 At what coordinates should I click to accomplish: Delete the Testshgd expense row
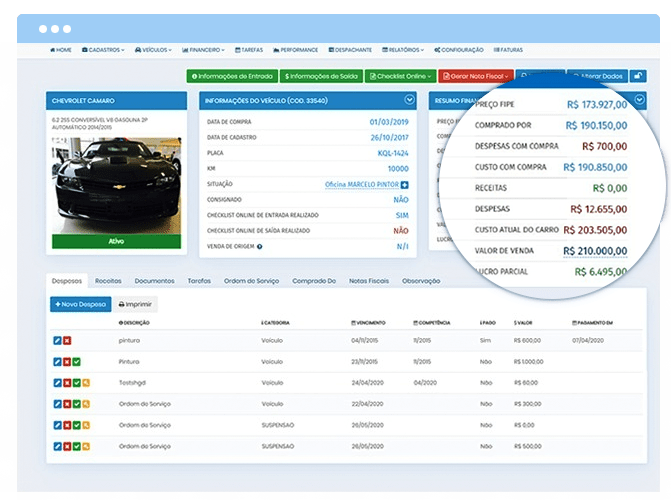[x=67, y=383]
